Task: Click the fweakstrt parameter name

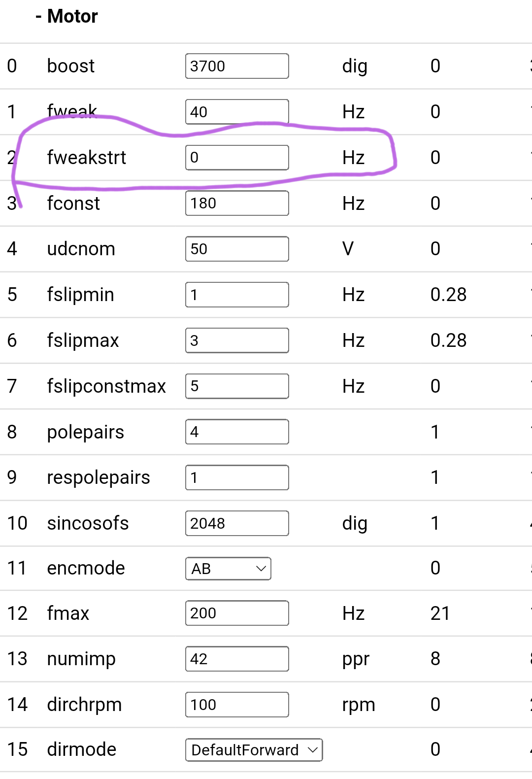Action: [x=87, y=158]
